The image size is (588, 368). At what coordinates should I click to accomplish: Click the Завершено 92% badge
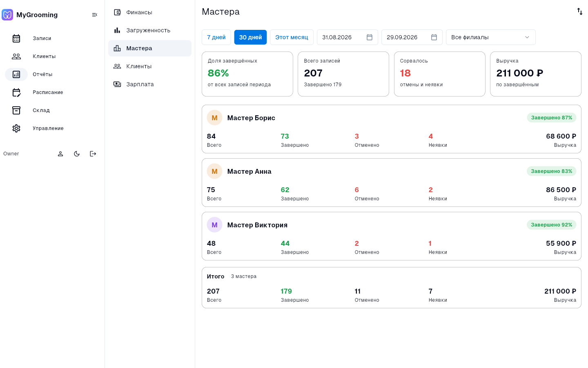pos(552,225)
